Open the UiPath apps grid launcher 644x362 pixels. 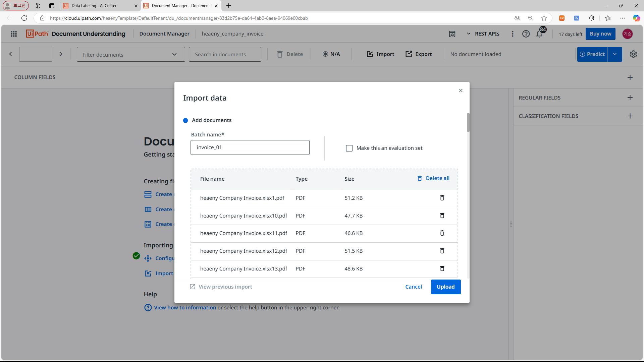[14, 34]
